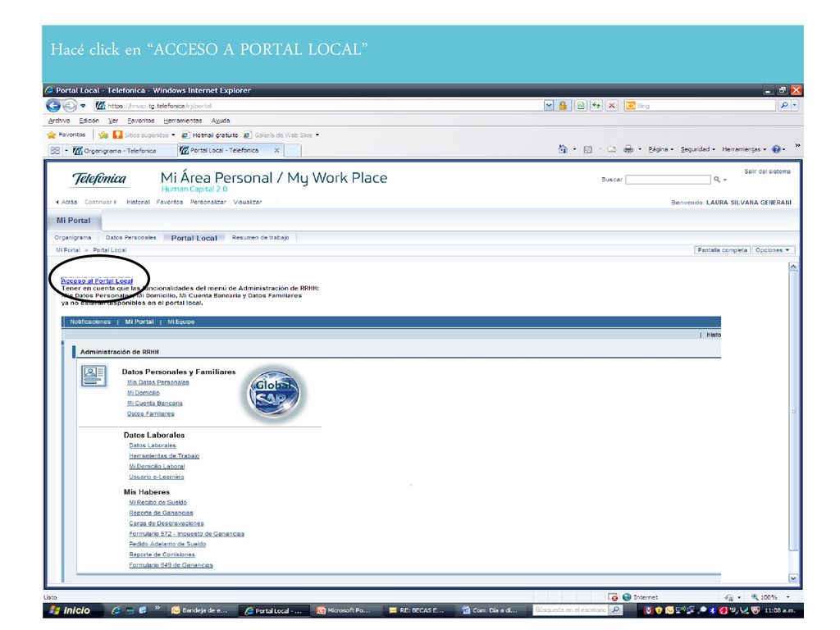
Task: Switch to Bandeja de e... taskbar item
Action: pyautogui.click(x=202, y=610)
